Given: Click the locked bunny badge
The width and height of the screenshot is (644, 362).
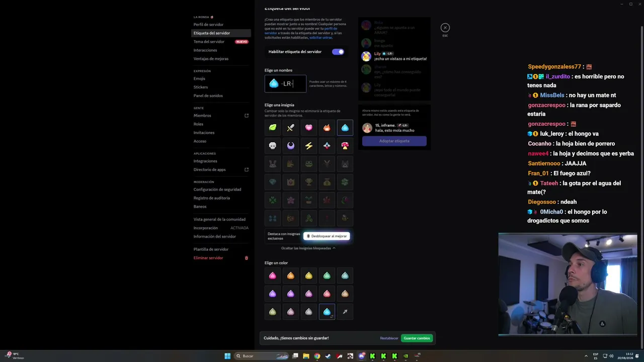Looking at the screenshot, I should 273,164.
